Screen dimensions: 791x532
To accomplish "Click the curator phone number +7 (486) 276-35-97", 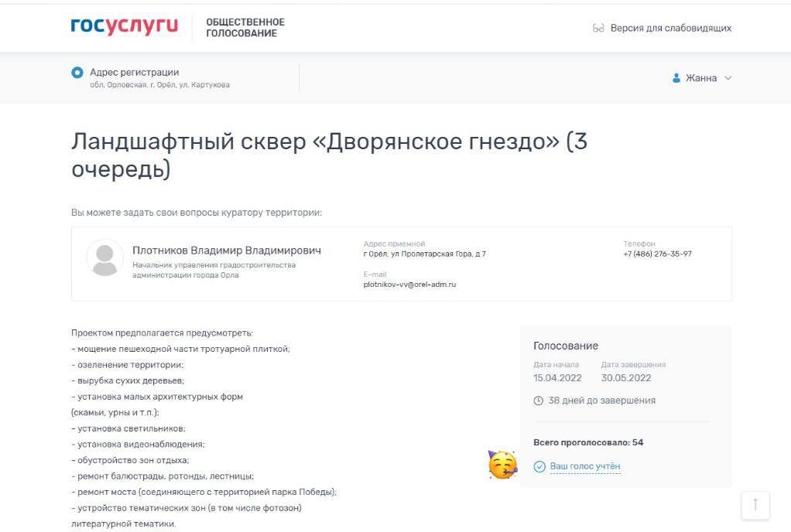I will coord(657,254).
